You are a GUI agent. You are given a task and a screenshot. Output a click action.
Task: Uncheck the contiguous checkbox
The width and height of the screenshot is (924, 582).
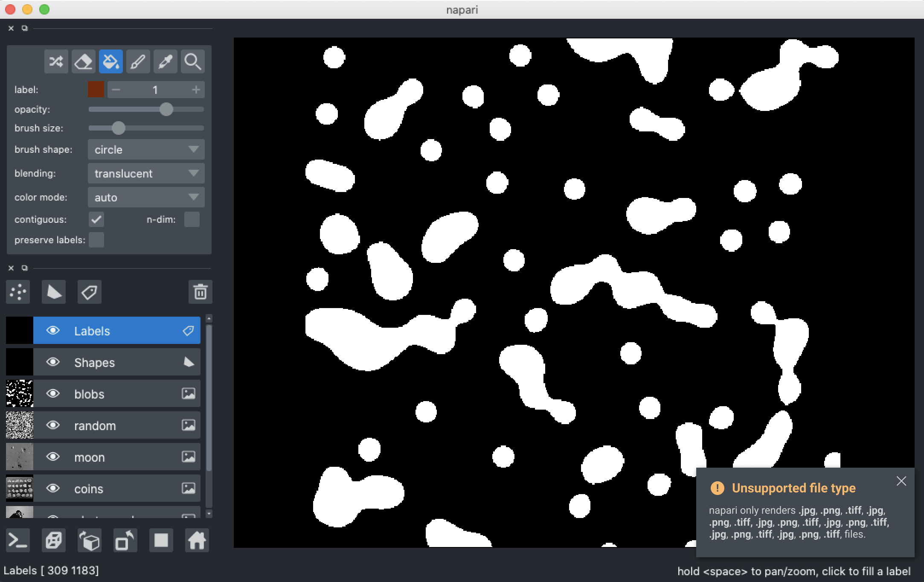click(x=96, y=220)
